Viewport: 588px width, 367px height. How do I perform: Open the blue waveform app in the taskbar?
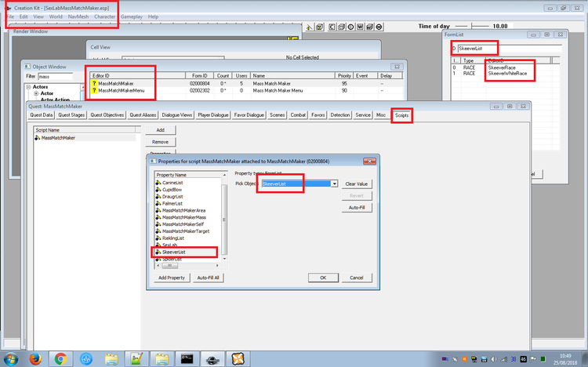[x=86, y=358]
